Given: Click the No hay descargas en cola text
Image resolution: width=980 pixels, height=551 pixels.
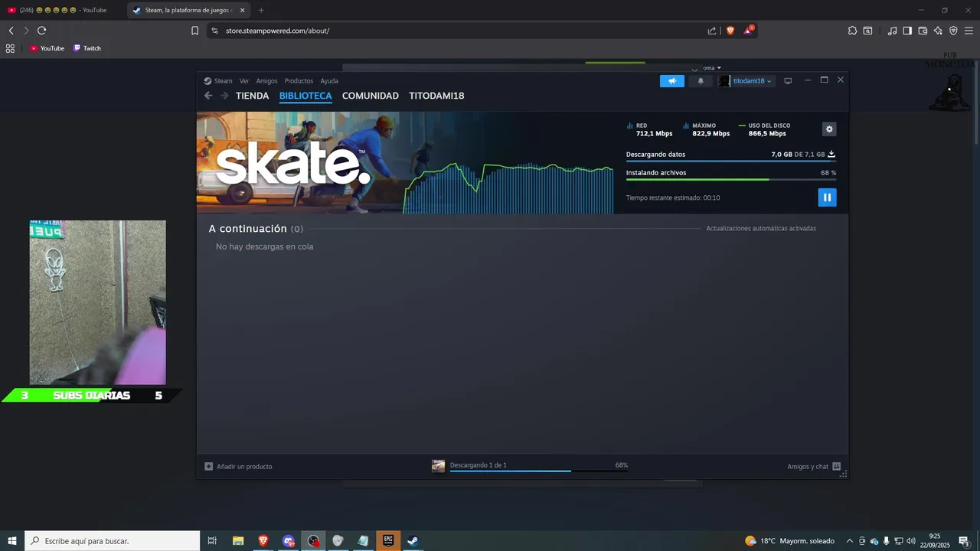Looking at the screenshot, I should [x=264, y=246].
